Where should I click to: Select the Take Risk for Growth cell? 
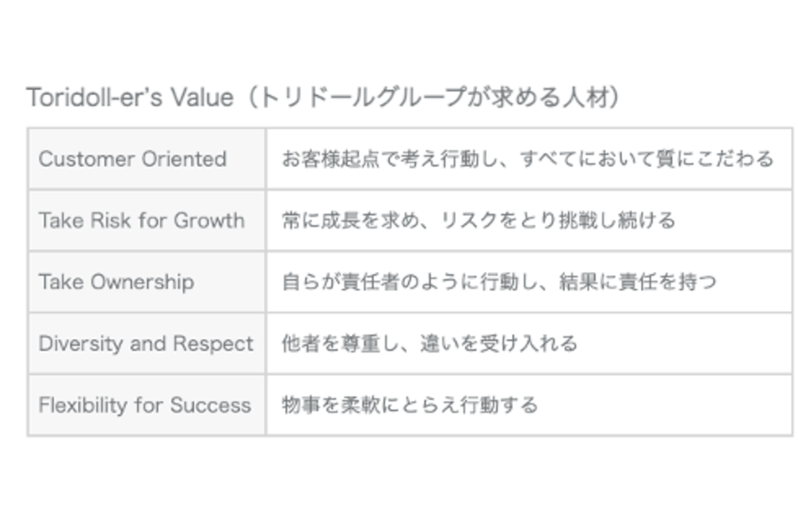click(147, 220)
